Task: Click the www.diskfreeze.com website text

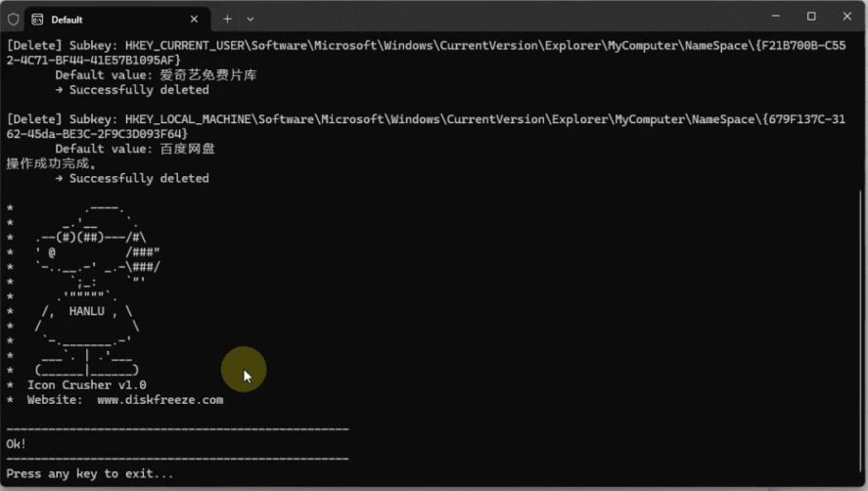Action: click(160, 400)
